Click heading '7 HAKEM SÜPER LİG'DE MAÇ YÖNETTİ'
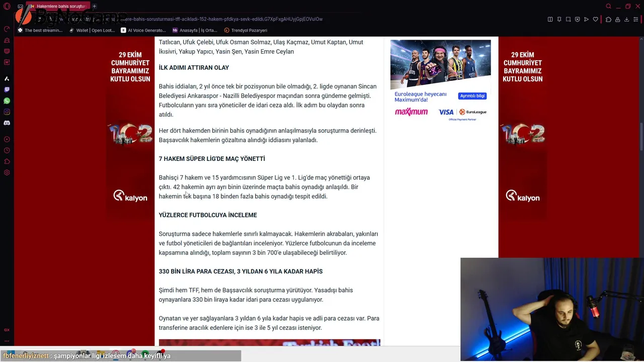This screenshot has width=644, height=362. [212, 159]
